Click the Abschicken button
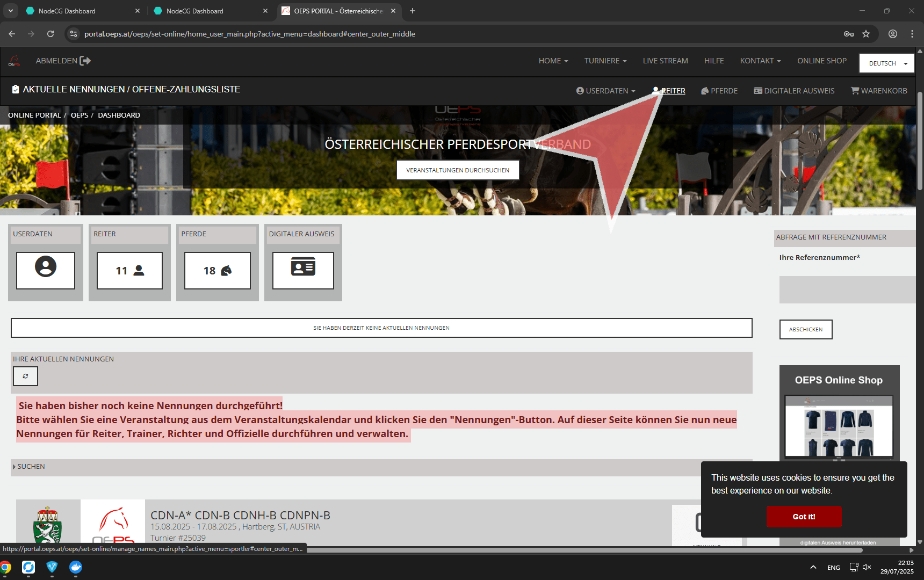Image resolution: width=924 pixels, height=580 pixels. pyautogui.click(x=806, y=329)
